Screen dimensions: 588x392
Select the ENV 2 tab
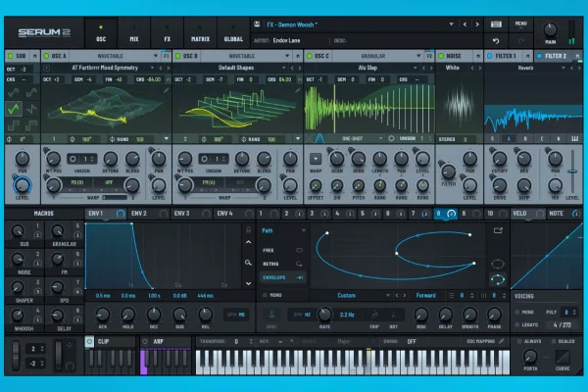[149, 214]
